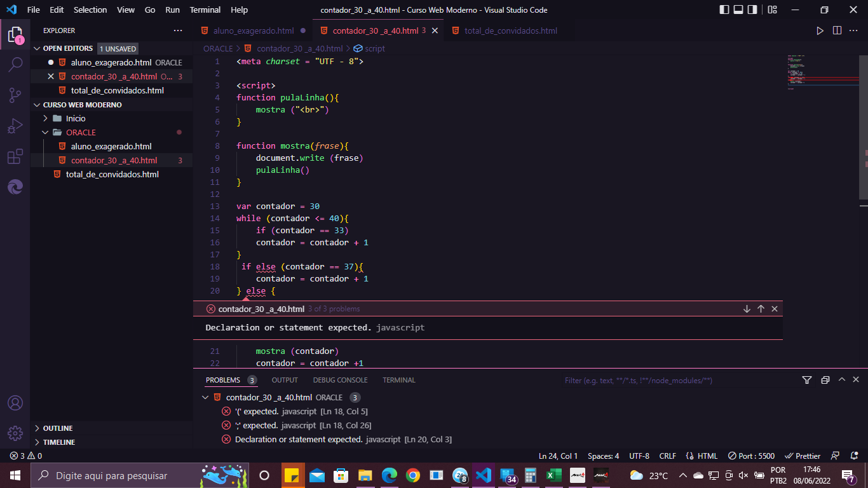The image size is (868, 488).
Task: Collapse contador_30 _a_40.html problems group
Action: tap(205, 397)
